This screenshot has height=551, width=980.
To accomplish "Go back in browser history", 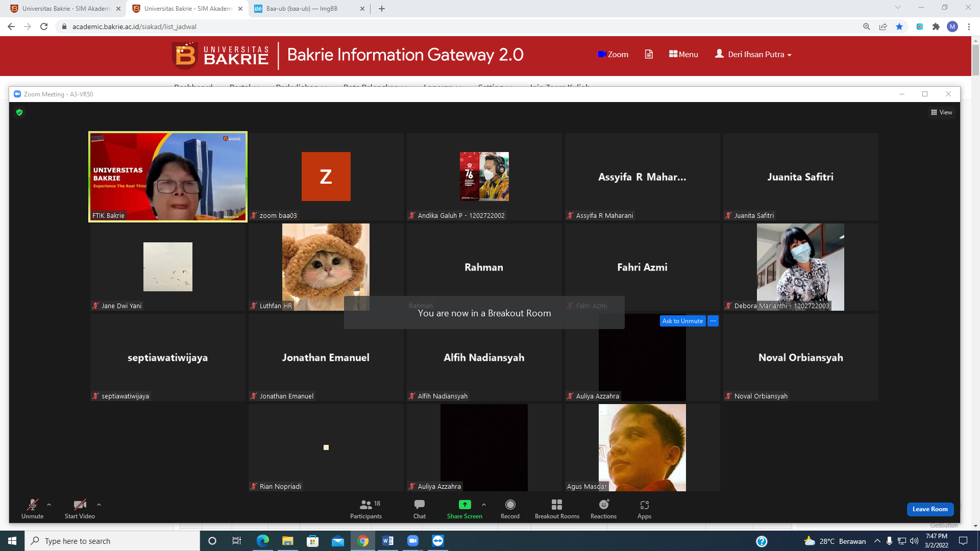I will (x=11, y=27).
